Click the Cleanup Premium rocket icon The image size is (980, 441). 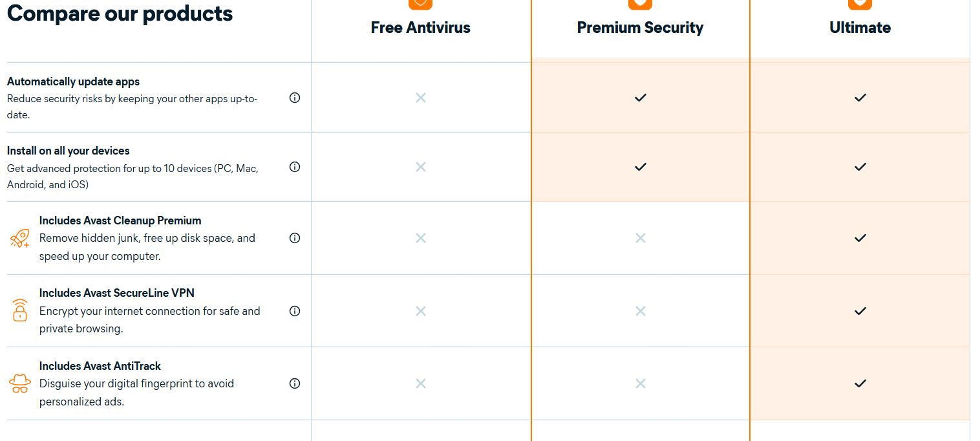coord(20,239)
